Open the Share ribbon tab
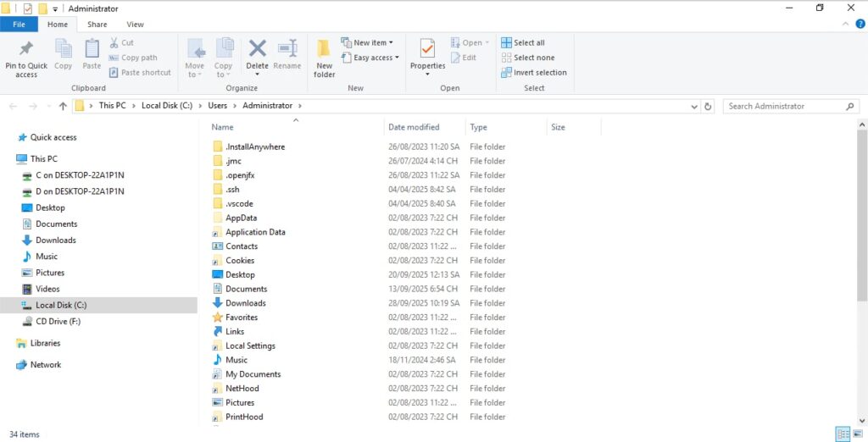The image size is (868, 442). 97,25
